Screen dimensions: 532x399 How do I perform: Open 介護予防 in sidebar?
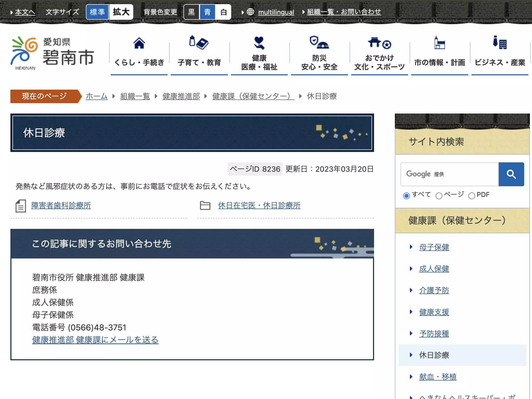(x=434, y=290)
